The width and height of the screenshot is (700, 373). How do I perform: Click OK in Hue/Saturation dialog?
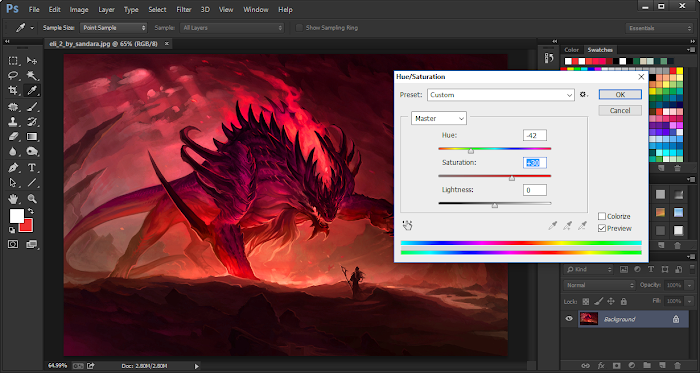click(x=620, y=95)
